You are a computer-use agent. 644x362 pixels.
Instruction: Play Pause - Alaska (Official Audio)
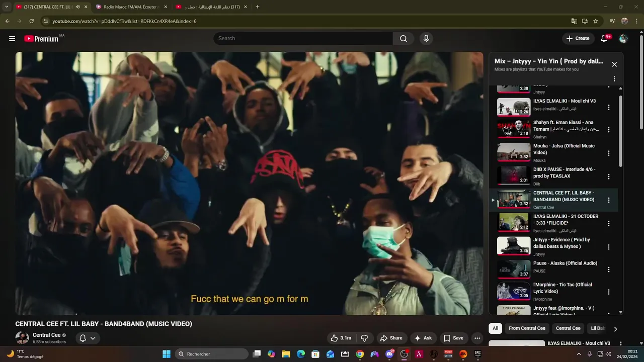514,269
